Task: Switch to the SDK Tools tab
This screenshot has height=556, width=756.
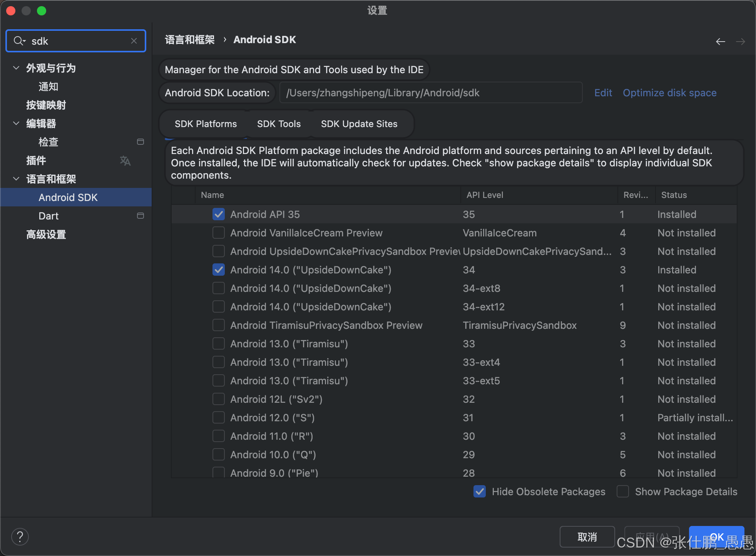Action: 279,124
